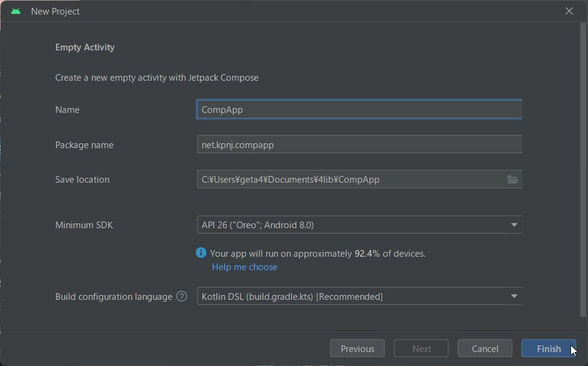This screenshot has height=366, width=588.
Task: Click into the Save location path field
Action: (350, 180)
